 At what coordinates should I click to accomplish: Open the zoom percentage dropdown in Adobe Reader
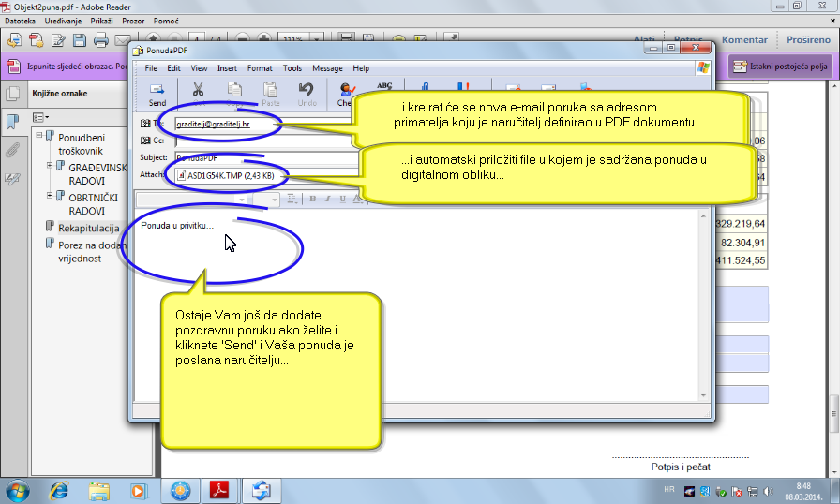pyautogui.click(x=317, y=39)
